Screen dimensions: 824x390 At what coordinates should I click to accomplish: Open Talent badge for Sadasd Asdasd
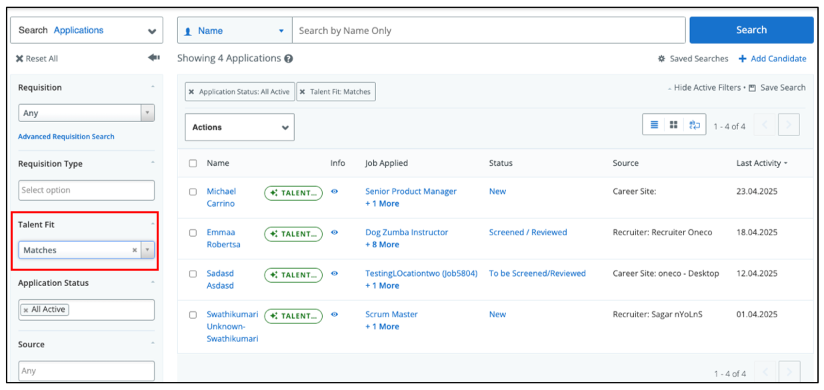click(293, 275)
